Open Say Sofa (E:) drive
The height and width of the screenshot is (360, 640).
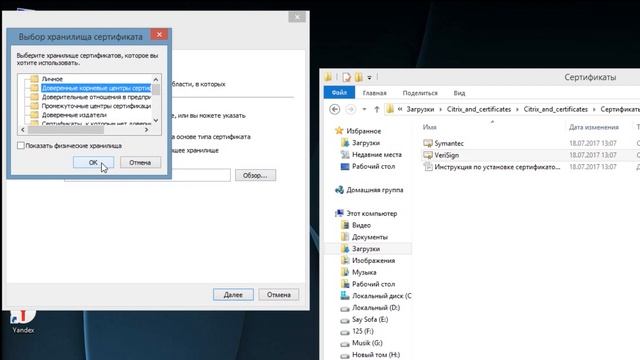point(370,320)
